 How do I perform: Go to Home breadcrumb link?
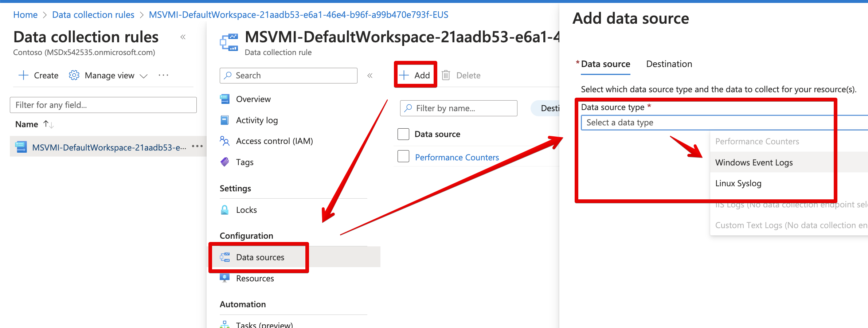(x=25, y=15)
